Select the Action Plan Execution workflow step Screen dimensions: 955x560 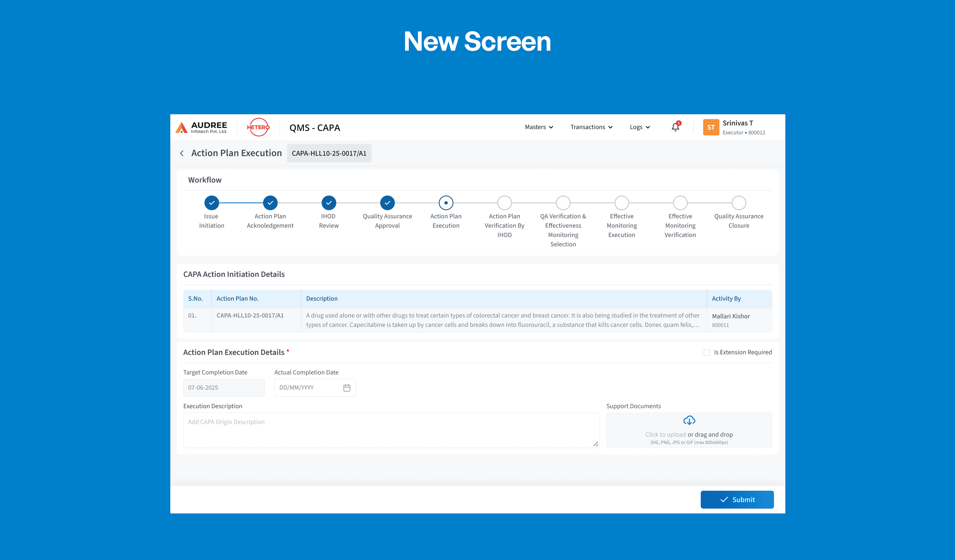(446, 203)
